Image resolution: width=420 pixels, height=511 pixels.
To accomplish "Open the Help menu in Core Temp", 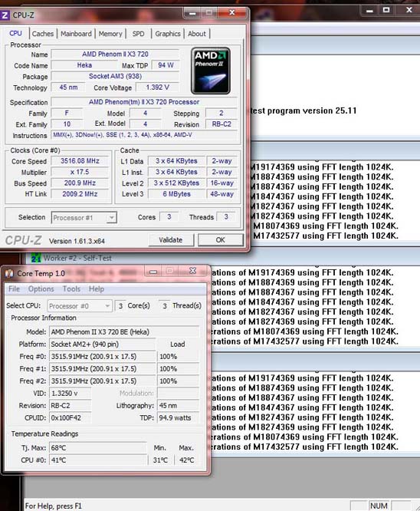I will (x=97, y=288).
